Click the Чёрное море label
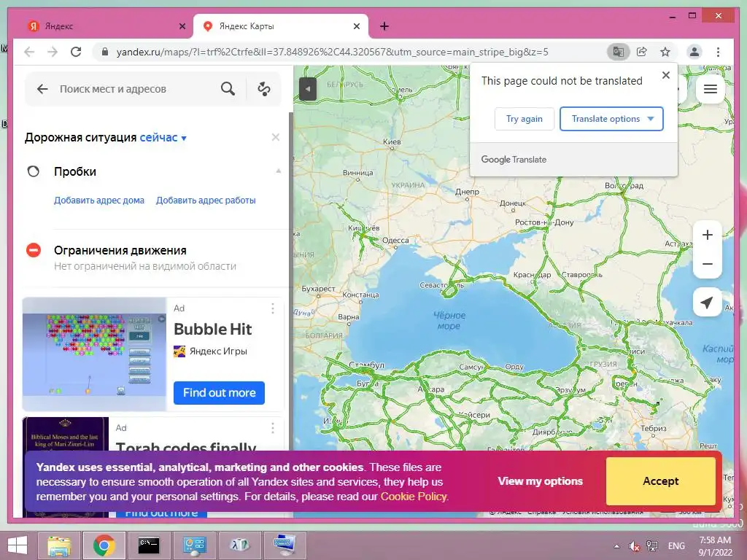Screen dimensions: 747x560 [449, 321]
